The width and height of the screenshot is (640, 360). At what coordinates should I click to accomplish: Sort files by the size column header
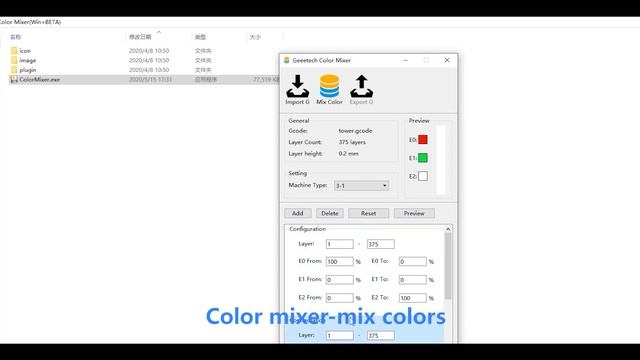[x=255, y=37]
